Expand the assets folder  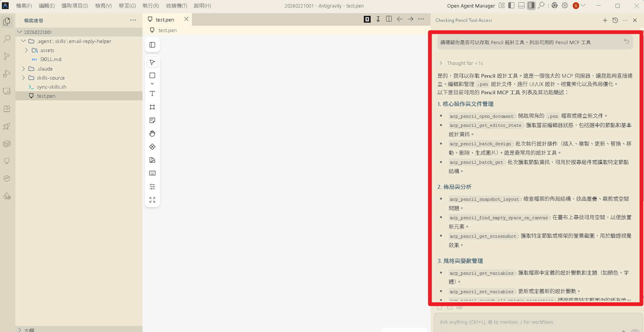[26, 50]
